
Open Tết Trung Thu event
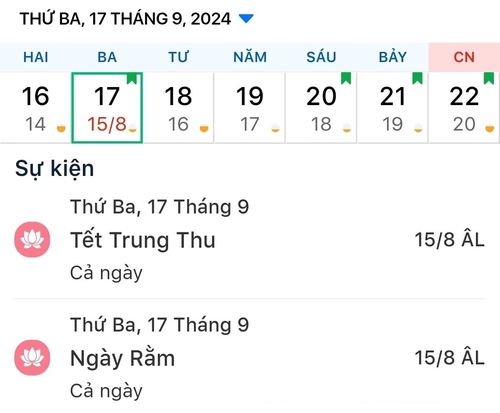click(250, 240)
